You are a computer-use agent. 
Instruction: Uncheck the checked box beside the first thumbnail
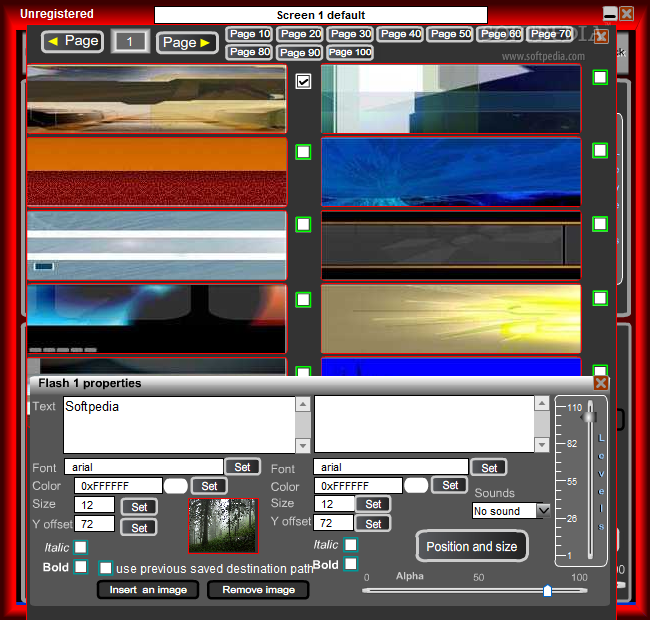[x=303, y=82]
